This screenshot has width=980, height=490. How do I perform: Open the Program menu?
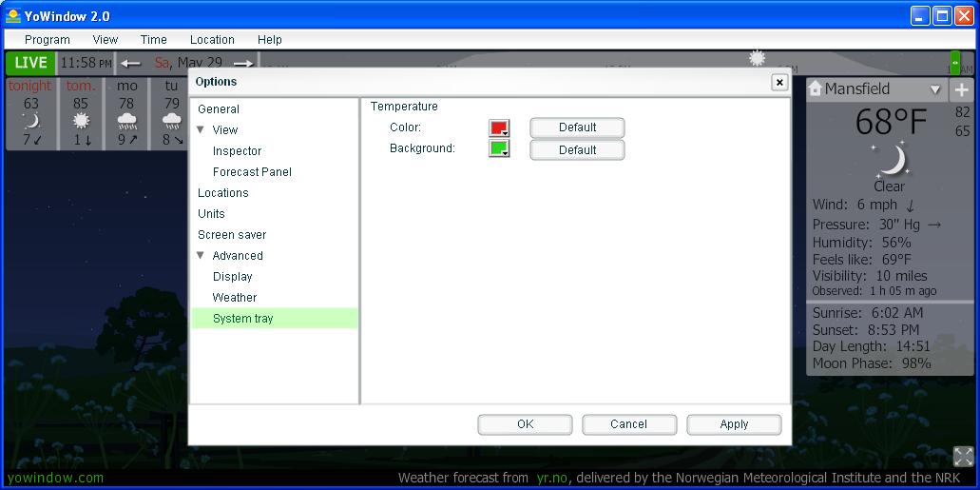47,39
